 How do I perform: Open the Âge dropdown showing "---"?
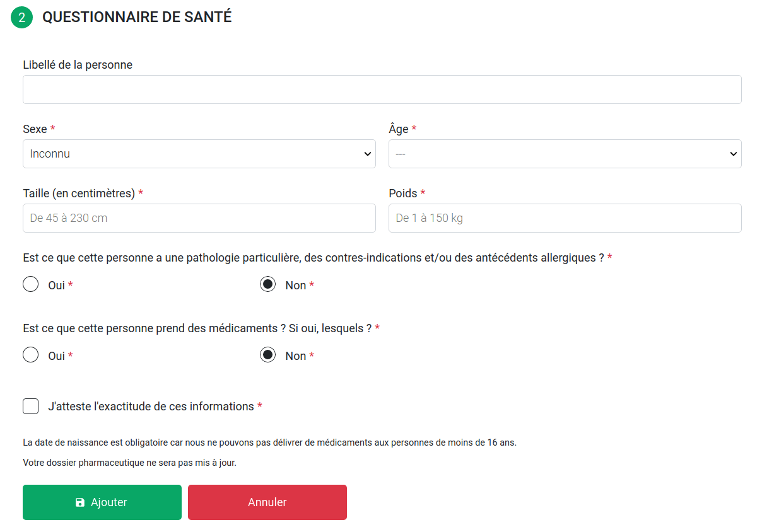[x=565, y=153]
